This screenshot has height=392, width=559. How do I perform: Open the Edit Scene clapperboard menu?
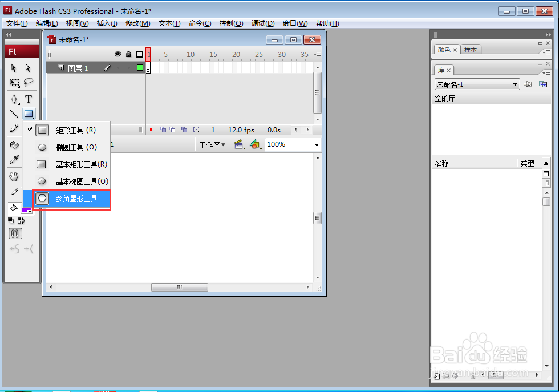tap(240, 144)
